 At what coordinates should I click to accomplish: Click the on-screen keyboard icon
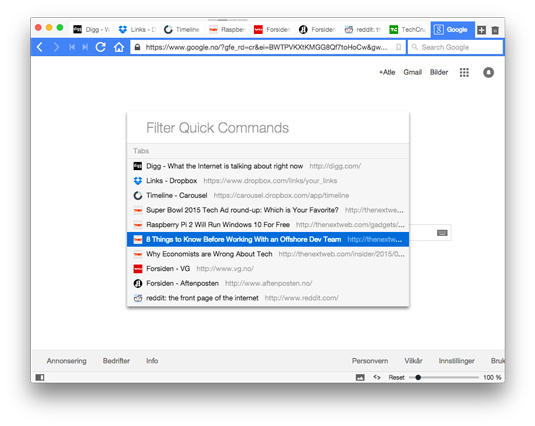click(x=442, y=233)
